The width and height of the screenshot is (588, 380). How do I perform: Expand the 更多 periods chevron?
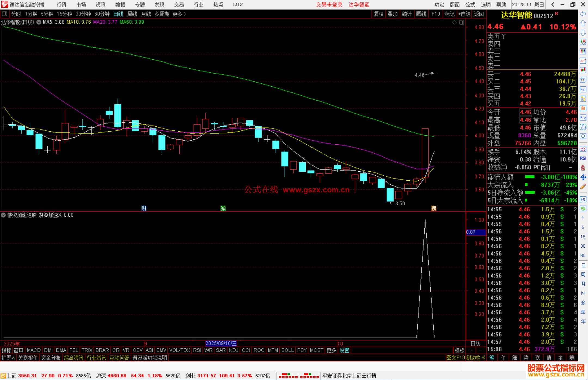(185, 14)
